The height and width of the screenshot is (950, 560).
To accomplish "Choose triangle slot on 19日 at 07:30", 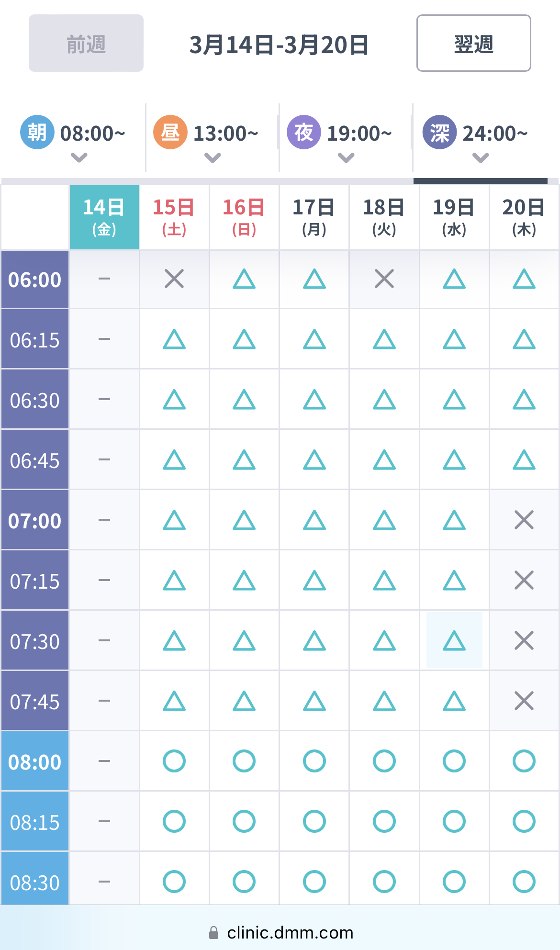I will (x=454, y=640).
